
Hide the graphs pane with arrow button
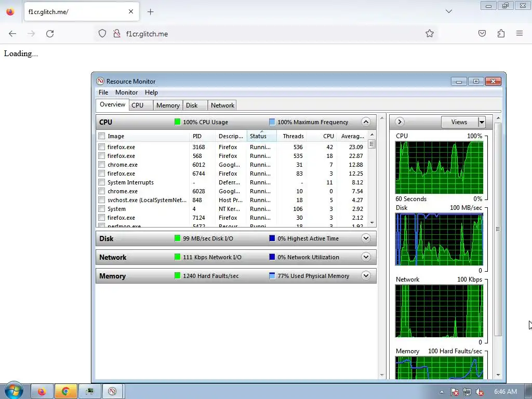[400, 122]
